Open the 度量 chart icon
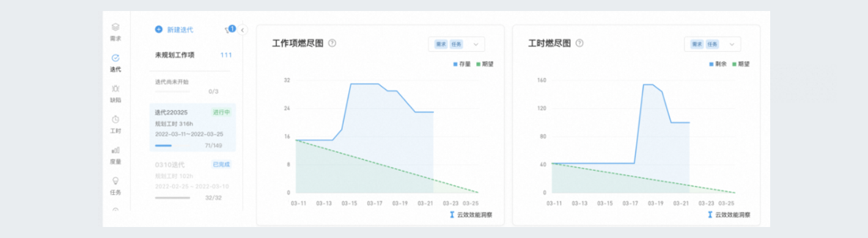The width and height of the screenshot is (868, 238). point(116,155)
